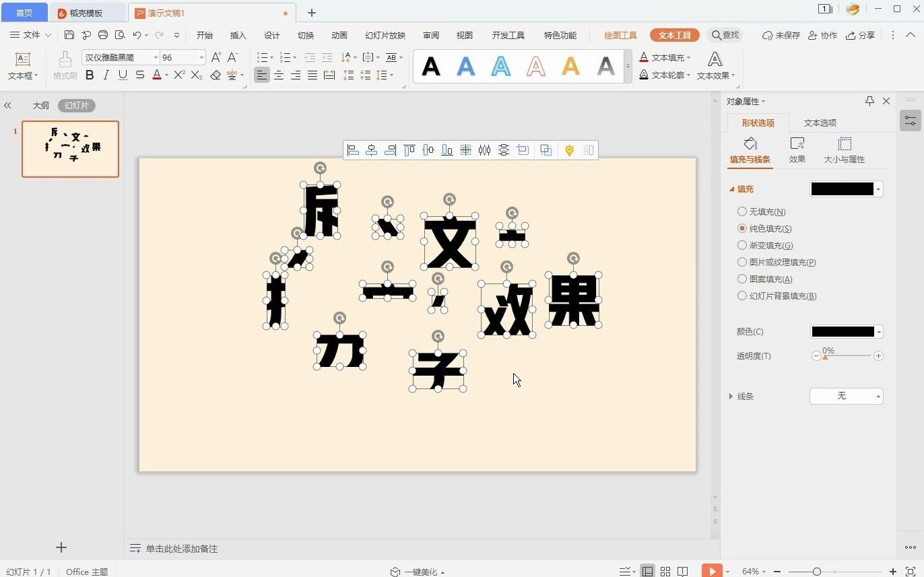Expand WordArt styles gallery
The image size is (924, 577).
[x=628, y=66]
